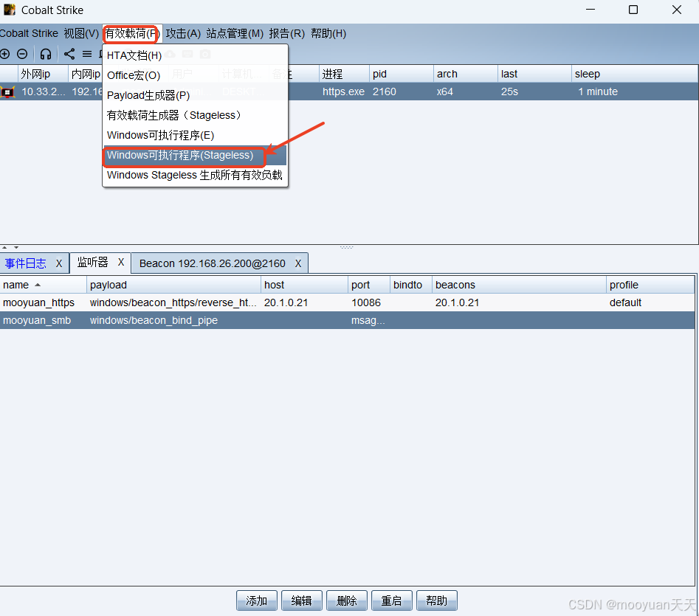699x616 pixels.
Task: Close the 事件日志 tab
Action: point(59,263)
